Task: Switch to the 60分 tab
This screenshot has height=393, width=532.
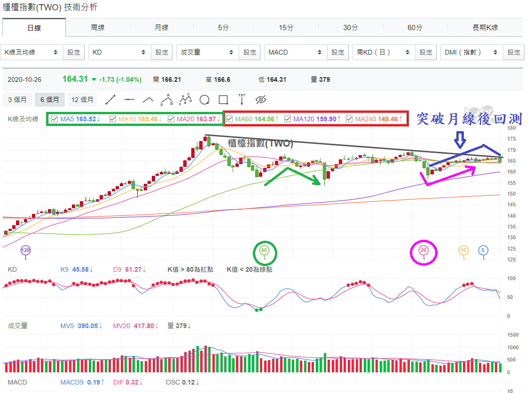Action: point(415,27)
